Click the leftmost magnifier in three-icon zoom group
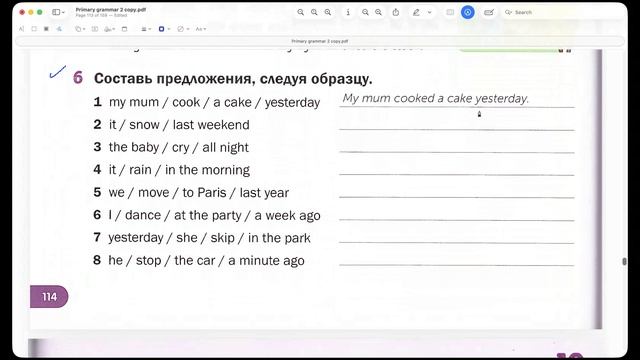Image resolution: width=640 pixels, height=360 pixels. tap(300, 12)
